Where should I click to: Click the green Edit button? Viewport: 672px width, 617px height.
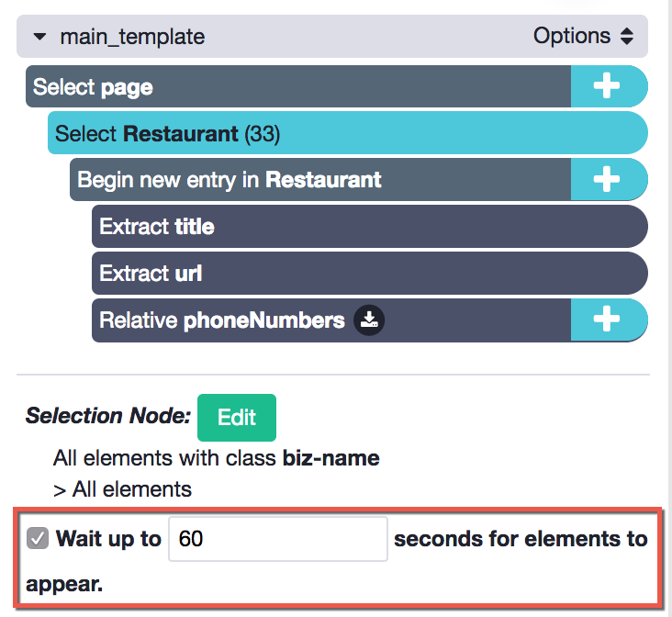pos(237,417)
